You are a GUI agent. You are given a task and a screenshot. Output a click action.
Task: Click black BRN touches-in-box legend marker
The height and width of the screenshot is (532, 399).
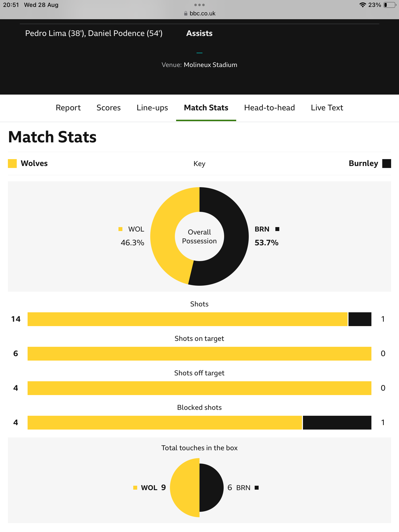pyautogui.click(x=257, y=488)
